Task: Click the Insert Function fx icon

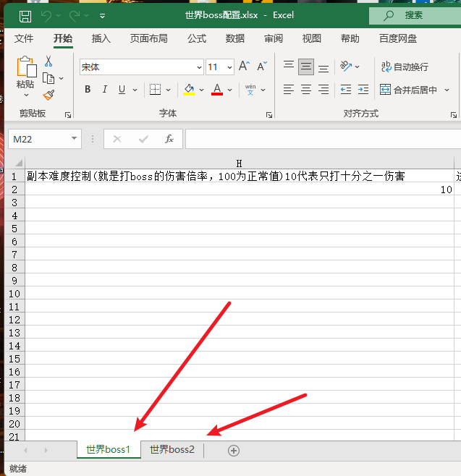Action: [169, 139]
